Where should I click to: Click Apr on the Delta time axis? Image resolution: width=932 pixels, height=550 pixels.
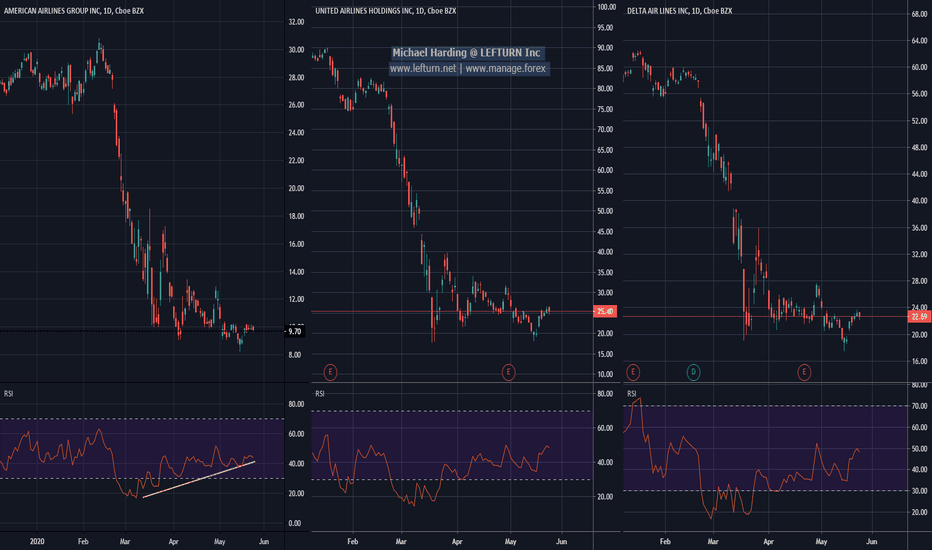click(769, 542)
